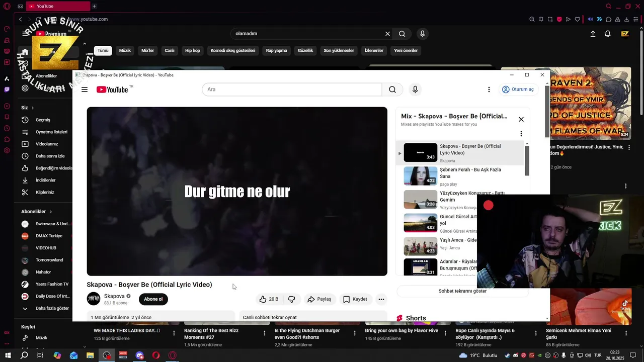644x362 pixels.
Task: Click the Oturum aç sign-in button
Action: click(518, 89)
